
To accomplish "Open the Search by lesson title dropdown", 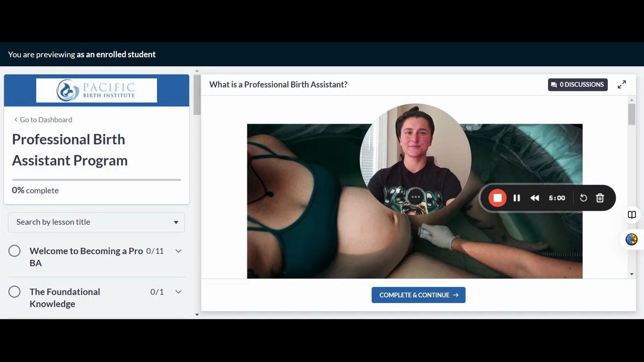I will click(97, 222).
